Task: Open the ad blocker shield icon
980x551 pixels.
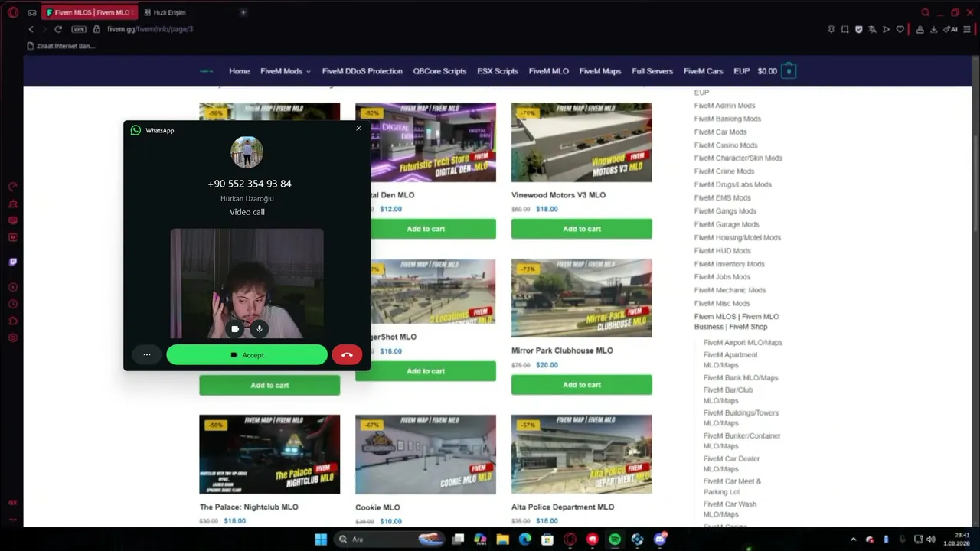Action: pyautogui.click(x=858, y=29)
